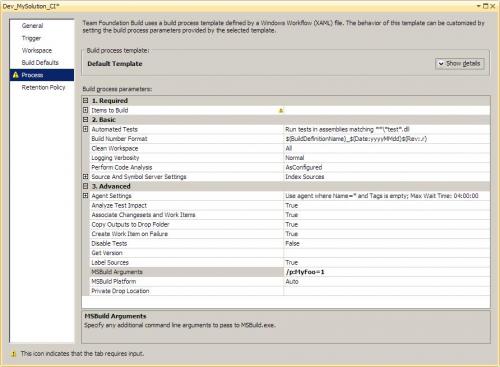Close the Dev_MySolution_CI document window
500x367 pixels.
click(x=492, y=6)
